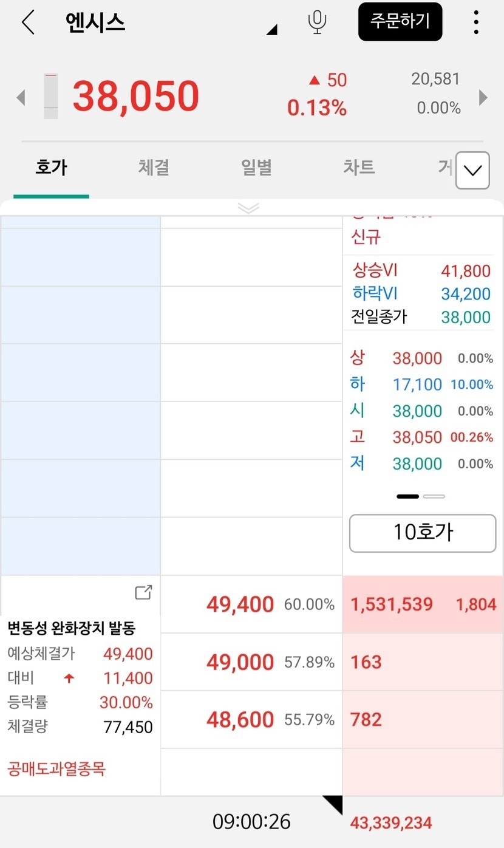
Task: Go to next stock with right arrow
Action: [x=483, y=97]
